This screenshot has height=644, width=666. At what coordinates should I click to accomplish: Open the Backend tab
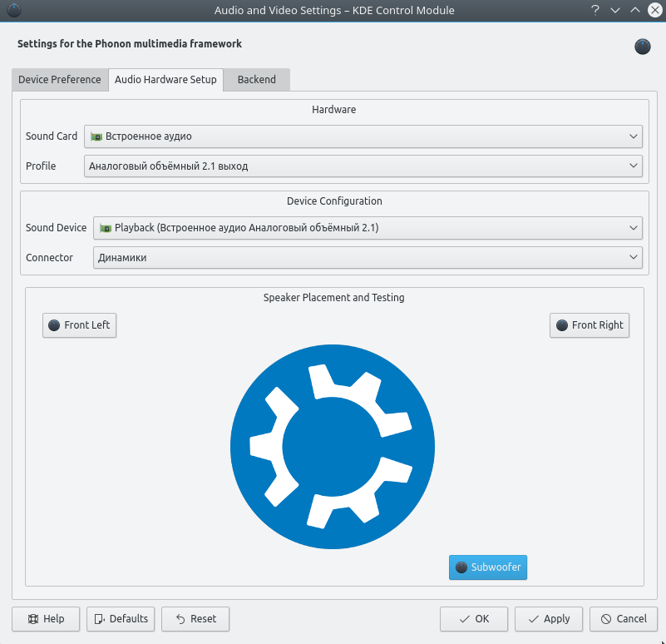tap(257, 80)
